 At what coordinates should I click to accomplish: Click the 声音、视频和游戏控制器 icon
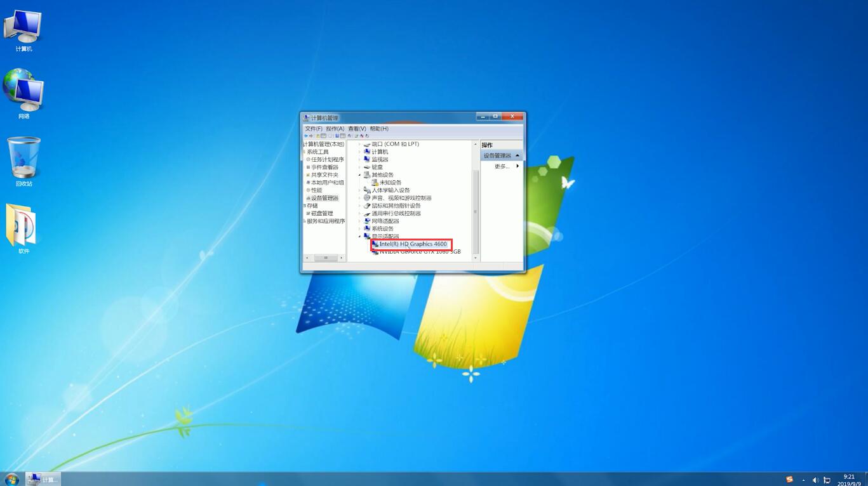[367, 197]
